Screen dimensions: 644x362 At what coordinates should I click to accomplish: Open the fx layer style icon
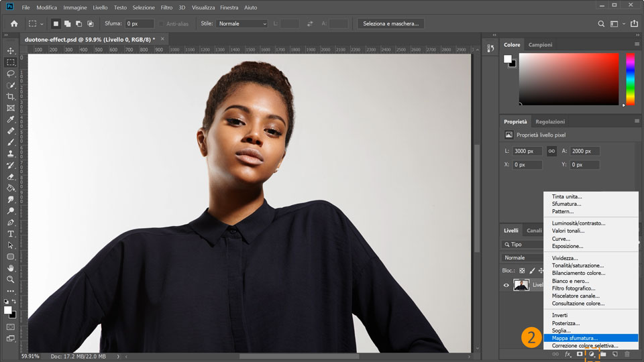pyautogui.click(x=568, y=354)
